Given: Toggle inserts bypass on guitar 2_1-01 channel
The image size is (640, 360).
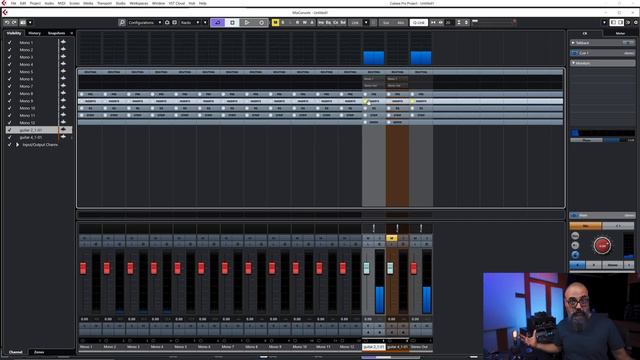Looking at the screenshot, I should 365,101.
